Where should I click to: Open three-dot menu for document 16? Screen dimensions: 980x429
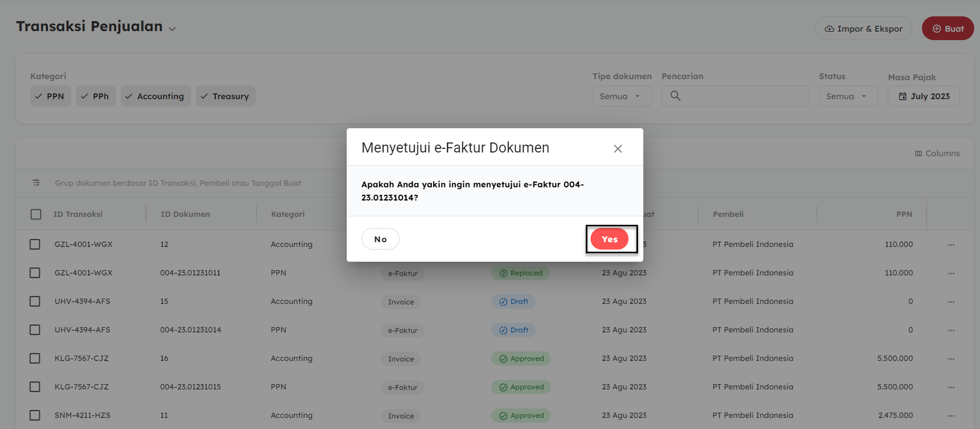pyautogui.click(x=950, y=359)
